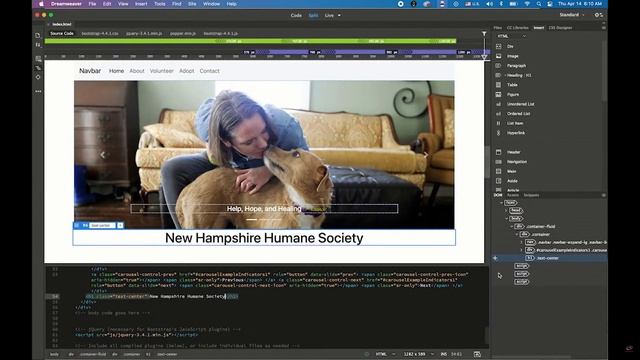
Task: Insert a Table element
Action: click(512, 85)
